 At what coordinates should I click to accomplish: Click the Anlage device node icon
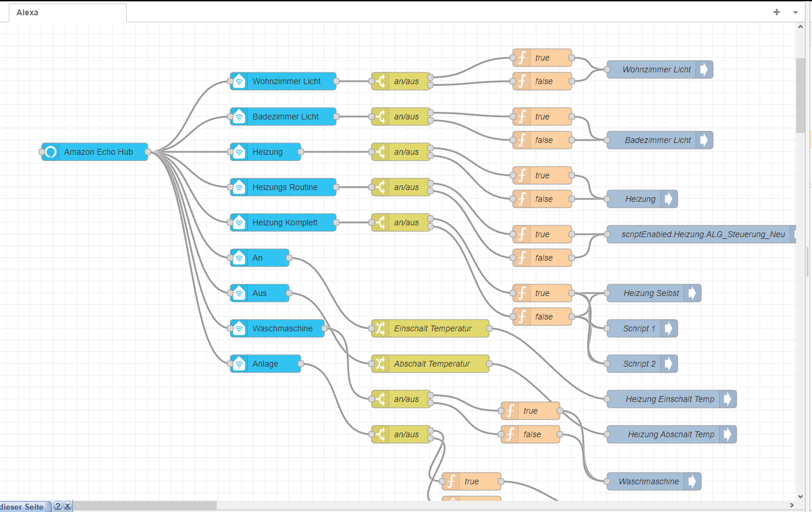(239, 364)
